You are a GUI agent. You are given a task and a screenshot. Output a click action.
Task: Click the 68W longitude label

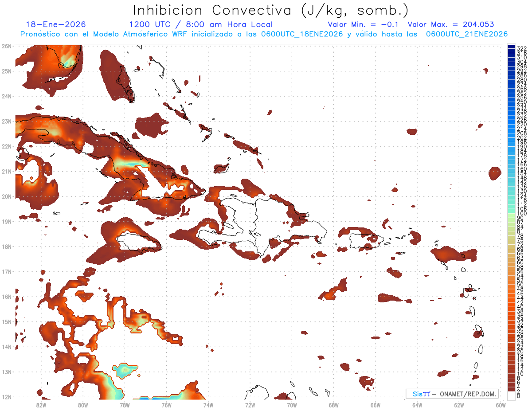pyautogui.click(x=333, y=405)
